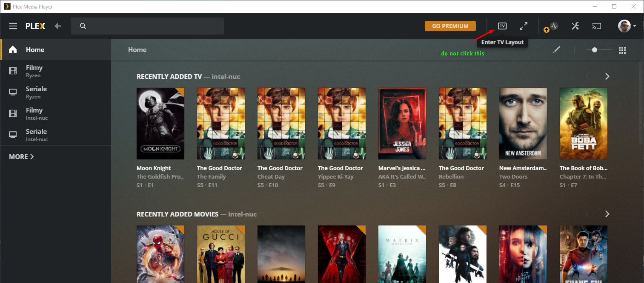Click the New Amsterdam title link
This screenshot has height=283, width=644.
point(523,168)
